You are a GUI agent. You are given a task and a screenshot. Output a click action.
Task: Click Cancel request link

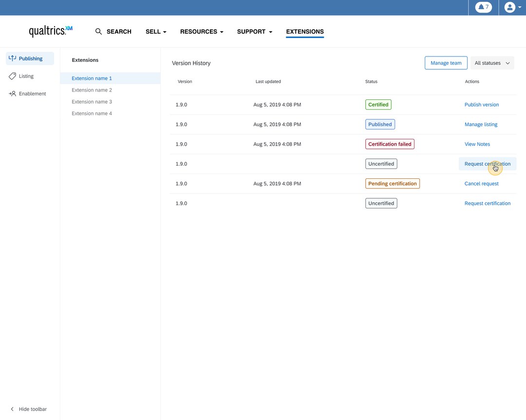tap(481, 184)
